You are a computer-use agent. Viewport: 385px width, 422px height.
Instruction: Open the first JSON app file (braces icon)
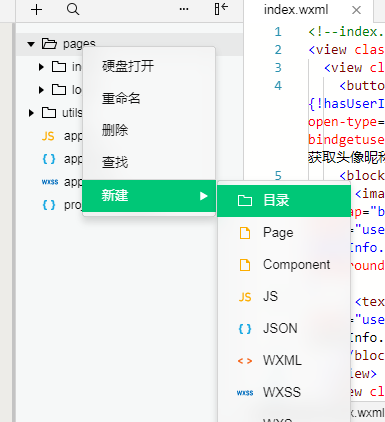pos(62,159)
